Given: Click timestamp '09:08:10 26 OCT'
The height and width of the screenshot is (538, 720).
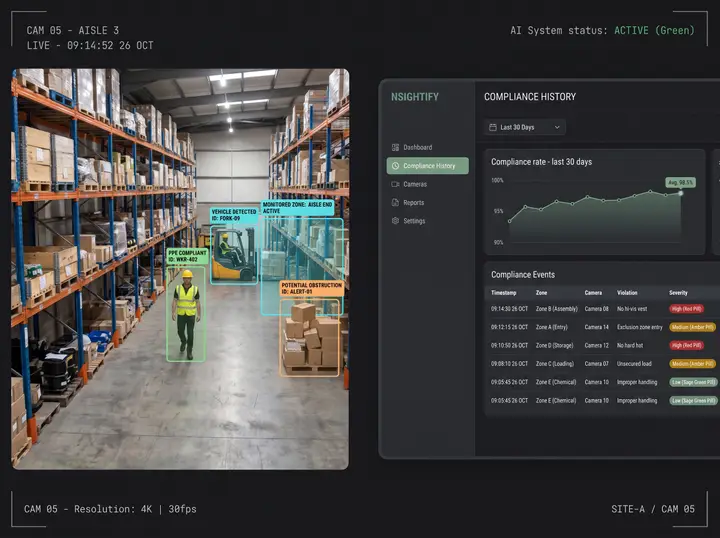Looking at the screenshot, I should coord(509,364).
